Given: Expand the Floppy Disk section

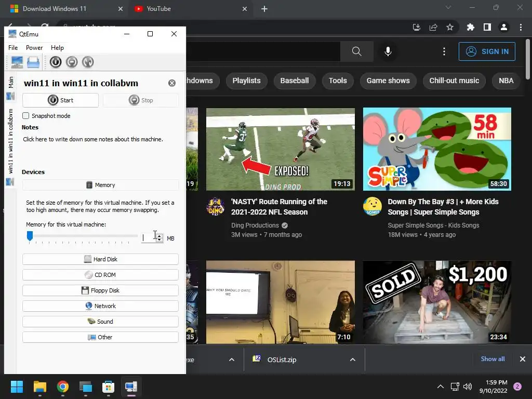Looking at the screenshot, I should click(100, 290).
